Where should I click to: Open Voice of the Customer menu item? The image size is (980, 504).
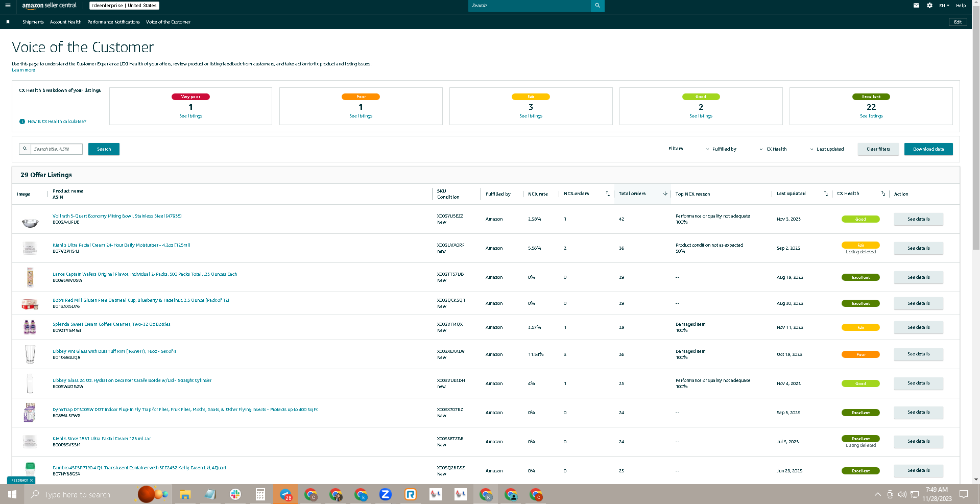[x=168, y=22]
